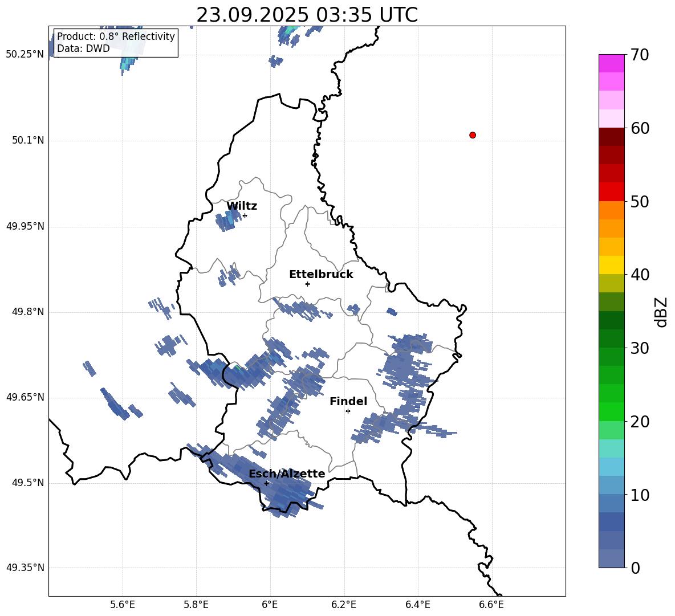Click the dark green colorbar segment near 30
The image size is (675, 616).
611,338
